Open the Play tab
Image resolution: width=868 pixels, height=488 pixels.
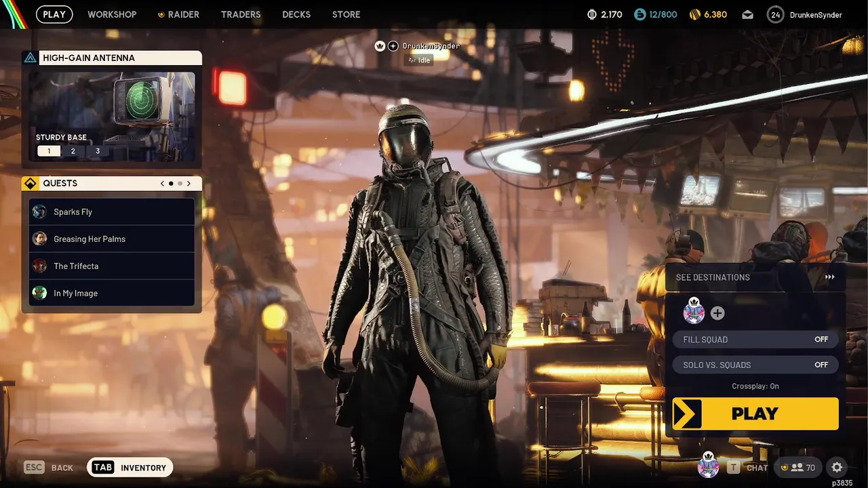(x=54, y=14)
